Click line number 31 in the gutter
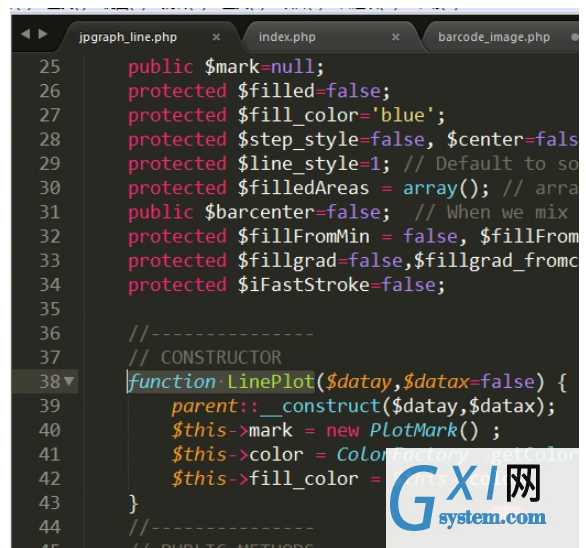The height and width of the screenshot is (548, 586). (x=49, y=212)
